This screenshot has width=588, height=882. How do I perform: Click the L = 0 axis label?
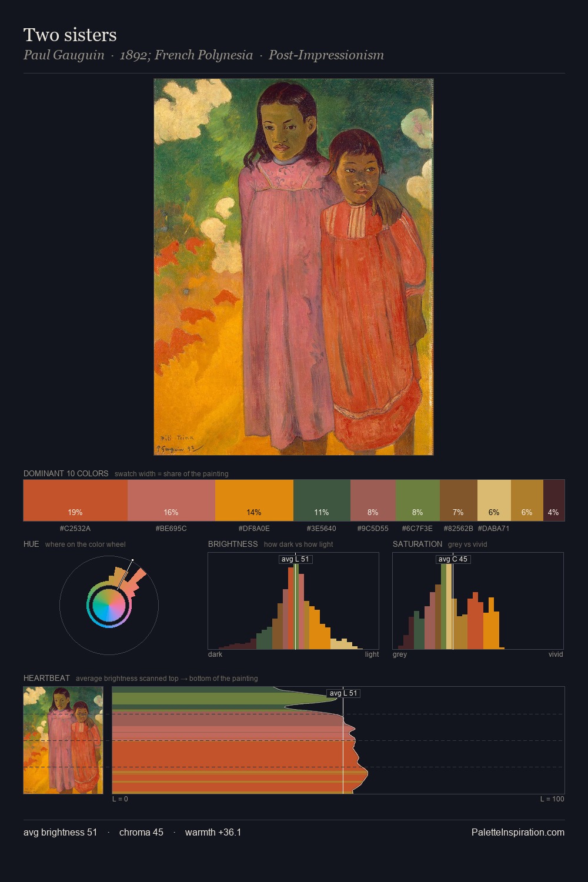(x=120, y=799)
